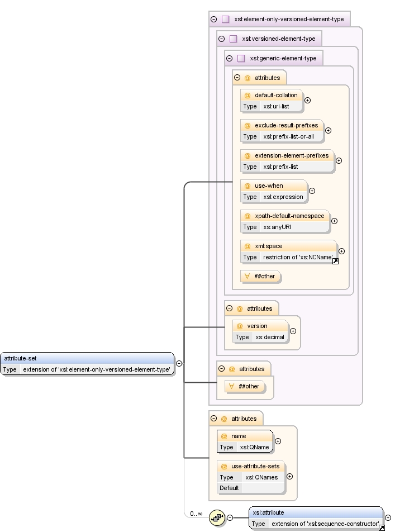
Task: Click @ icon of exclude-result-prefixes
Action: [248, 126]
